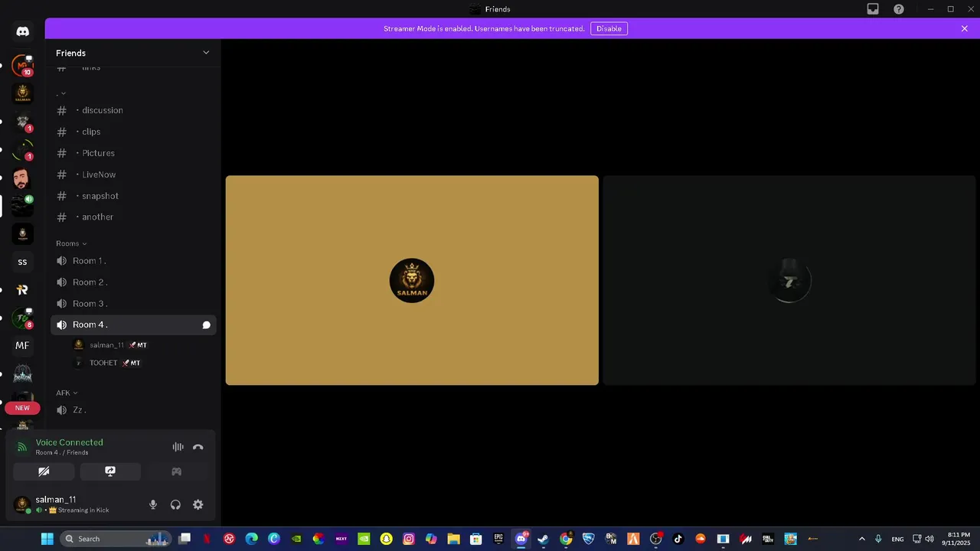The height and width of the screenshot is (551, 980).
Task: Open File Explorer from taskbar
Action: pos(453,539)
